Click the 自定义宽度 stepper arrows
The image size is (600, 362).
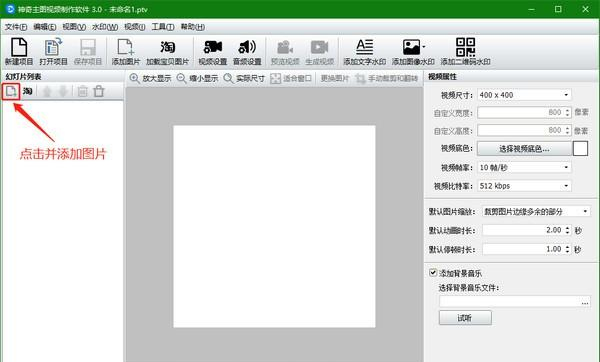(x=567, y=113)
